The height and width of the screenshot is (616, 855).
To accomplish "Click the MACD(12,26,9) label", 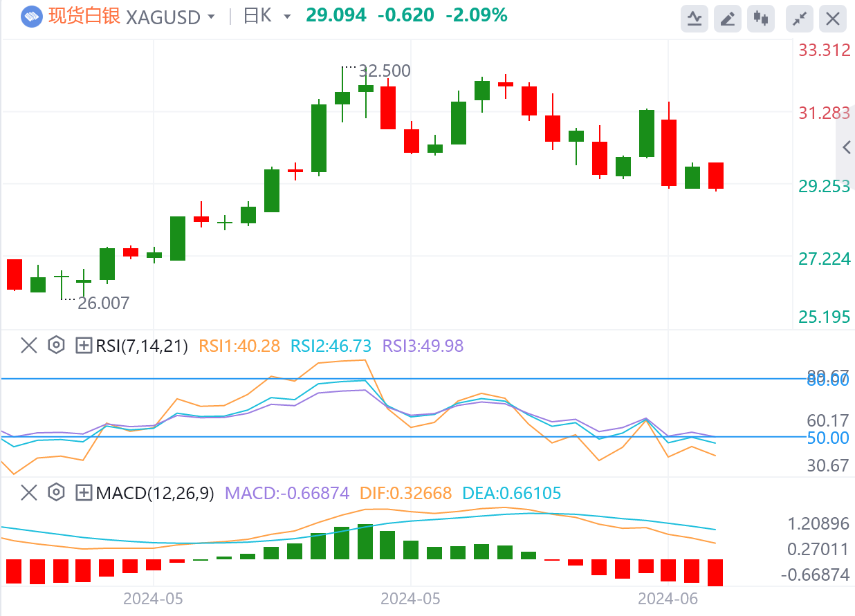I will tap(156, 494).
